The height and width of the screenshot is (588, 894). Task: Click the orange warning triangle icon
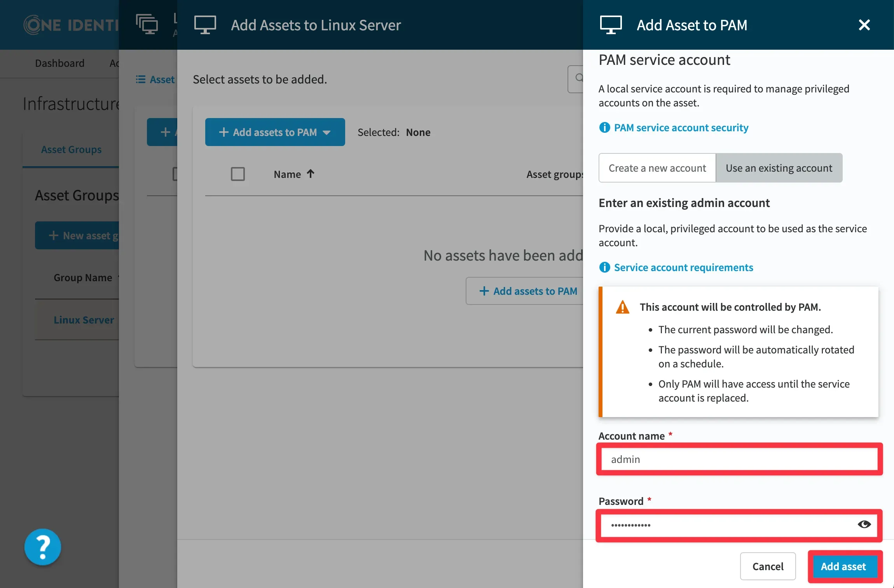pyautogui.click(x=622, y=307)
